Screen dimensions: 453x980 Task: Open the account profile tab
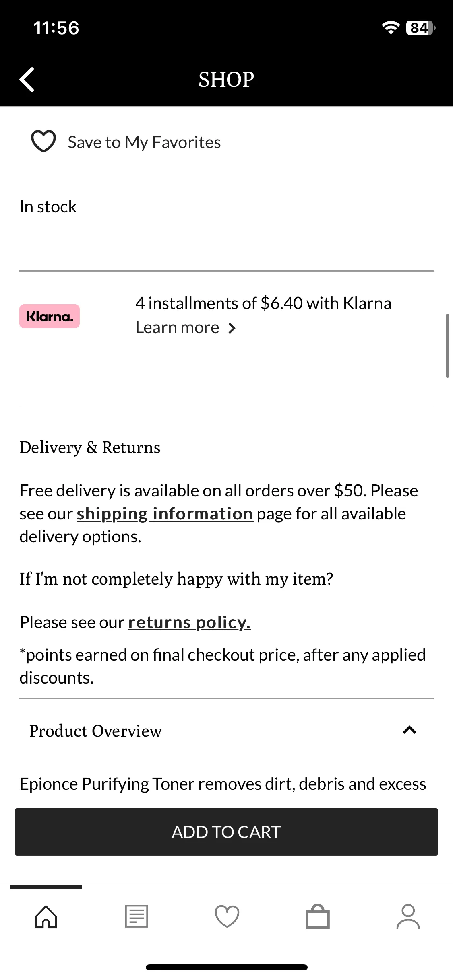click(408, 917)
